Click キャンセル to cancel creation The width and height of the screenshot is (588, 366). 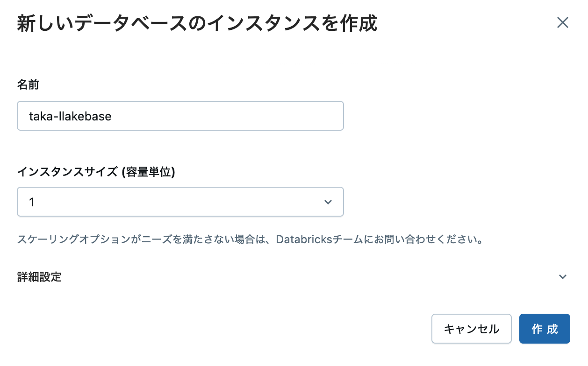coord(471,329)
